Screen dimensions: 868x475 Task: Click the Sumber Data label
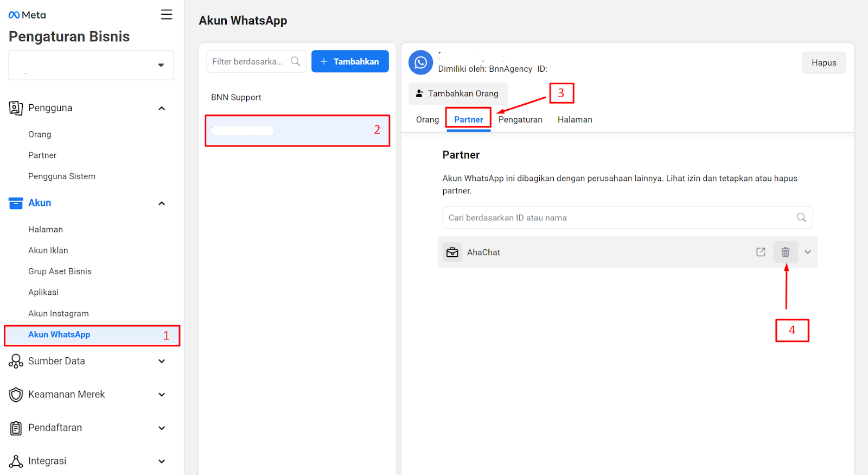click(x=56, y=362)
